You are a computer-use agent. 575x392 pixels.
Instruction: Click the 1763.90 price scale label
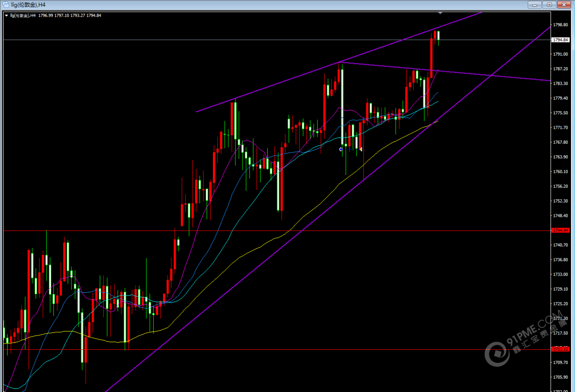tap(560, 157)
